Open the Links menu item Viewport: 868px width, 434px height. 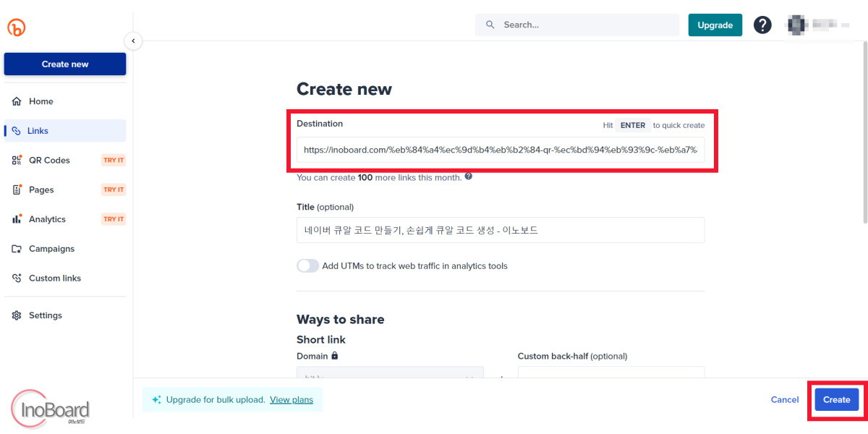click(x=65, y=131)
